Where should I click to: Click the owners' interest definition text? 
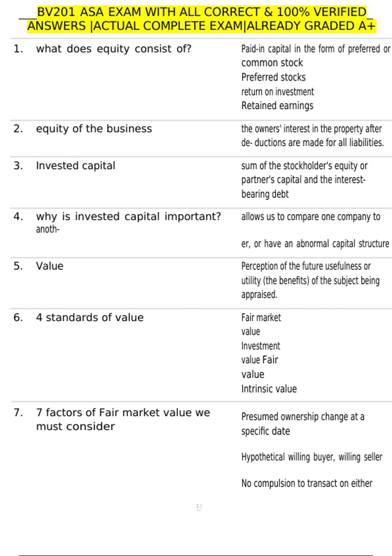pyautogui.click(x=312, y=136)
